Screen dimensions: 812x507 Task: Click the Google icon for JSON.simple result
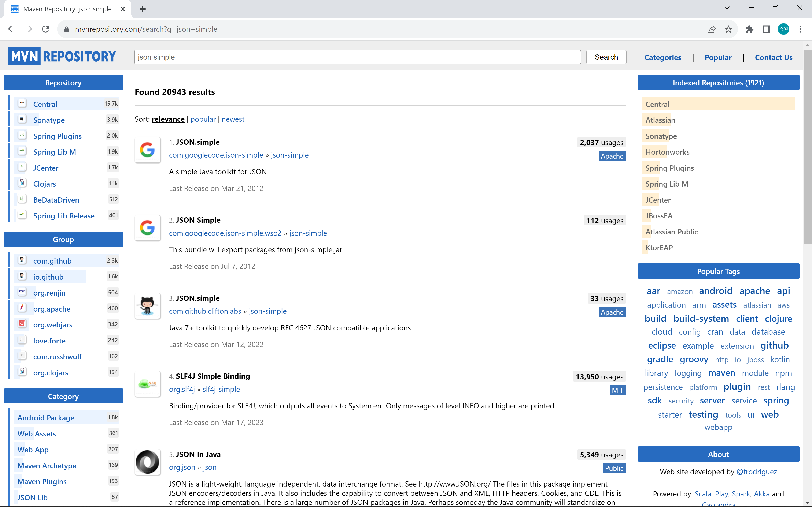[x=147, y=150]
